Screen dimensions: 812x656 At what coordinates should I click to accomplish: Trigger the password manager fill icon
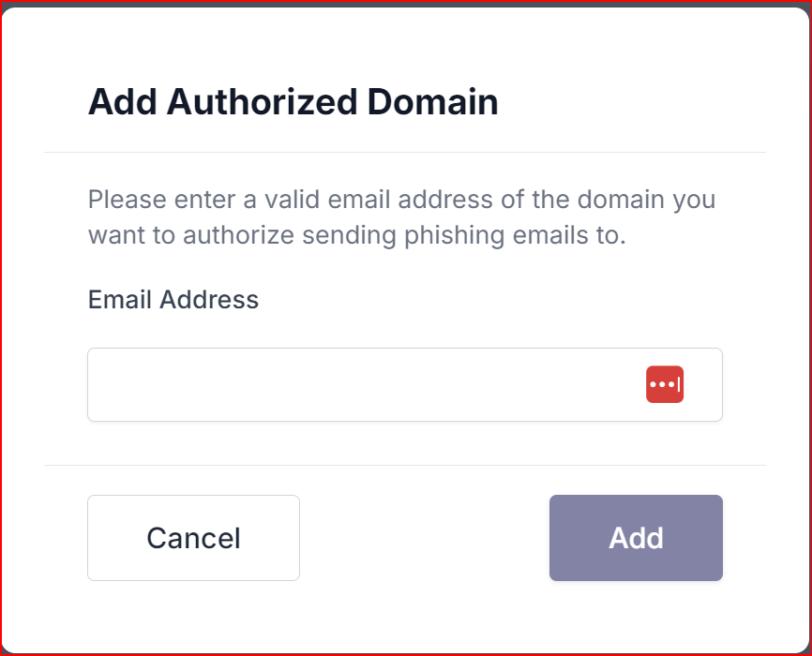pos(665,384)
